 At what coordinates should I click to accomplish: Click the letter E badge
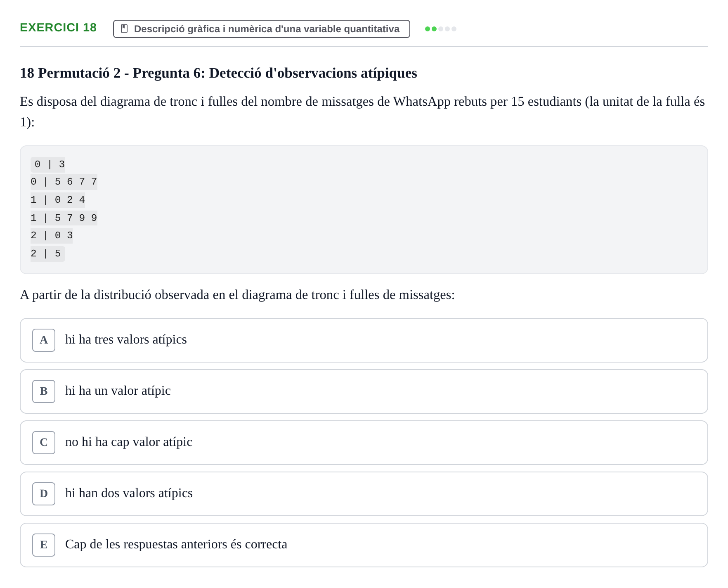coord(44,545)
